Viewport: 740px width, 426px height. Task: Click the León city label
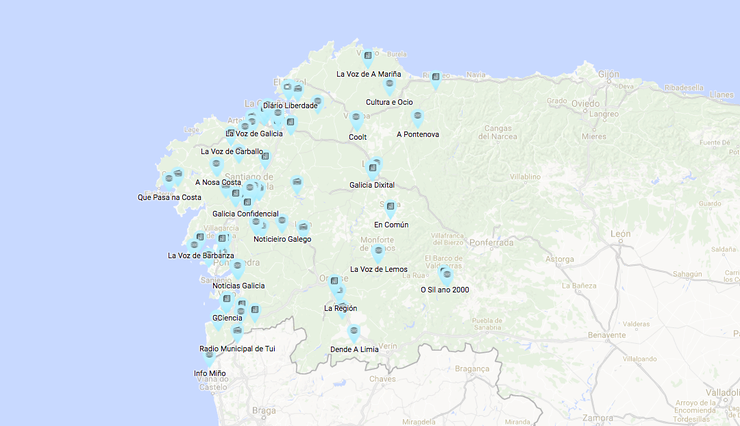click(x=620, y=234)
